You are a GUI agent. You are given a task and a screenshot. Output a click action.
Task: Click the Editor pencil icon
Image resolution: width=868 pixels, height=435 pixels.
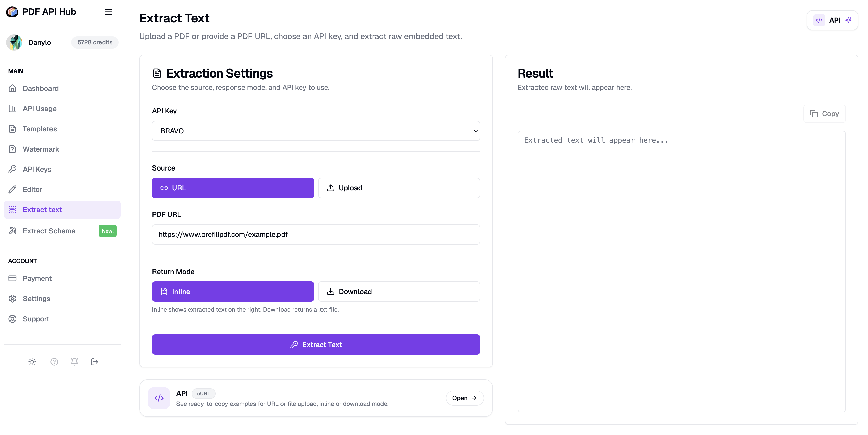[x=12, y=189]
